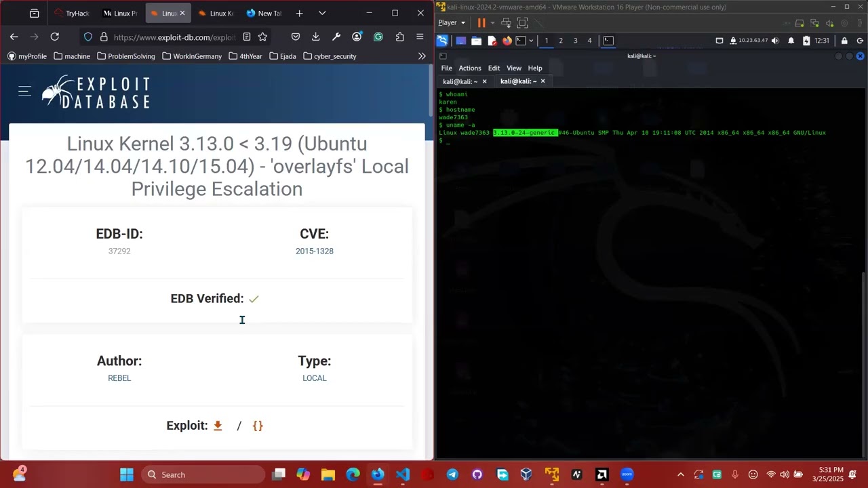Expand the terminal launcher dropdown arrow in Kali panel

[x=530, y=41]
